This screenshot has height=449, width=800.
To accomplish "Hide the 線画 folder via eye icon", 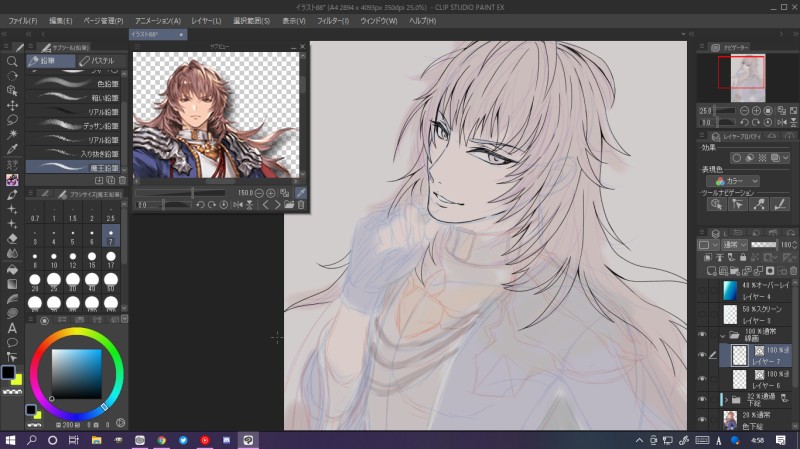I will (x=702, y=335).
